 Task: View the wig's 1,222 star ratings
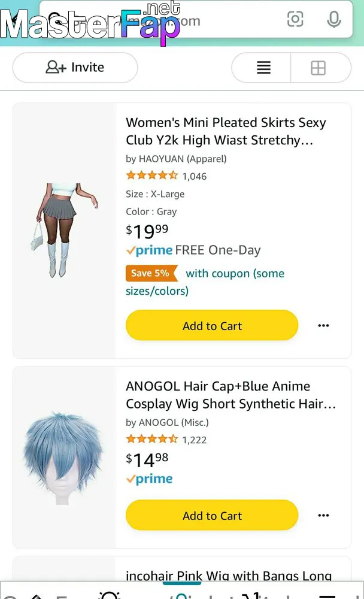click(166, 439)
